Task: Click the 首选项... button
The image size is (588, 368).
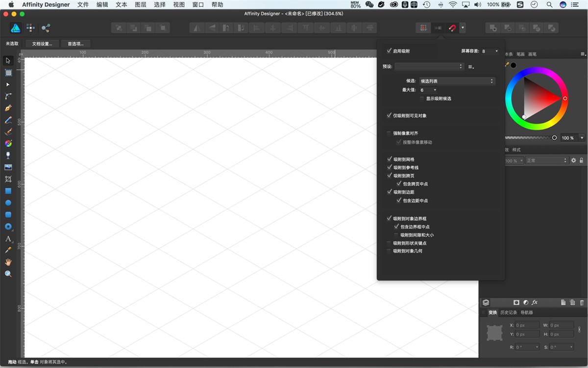Action: (x=75, y=44)
